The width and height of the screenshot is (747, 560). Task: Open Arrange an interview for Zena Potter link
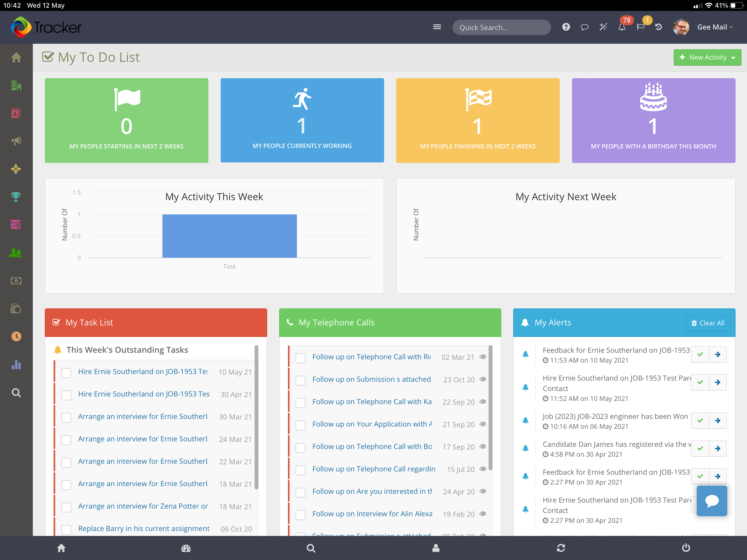click(143, 506)
